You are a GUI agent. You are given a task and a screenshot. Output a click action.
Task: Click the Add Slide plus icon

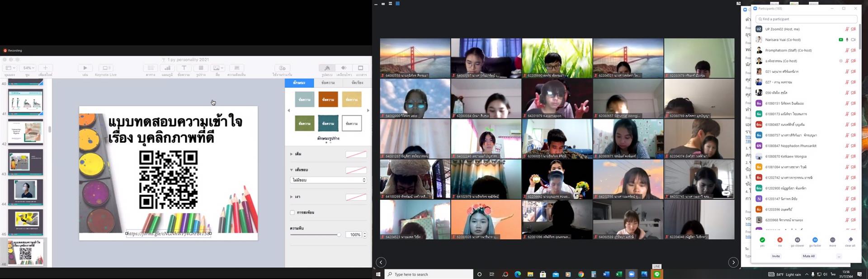click(45, 68)
